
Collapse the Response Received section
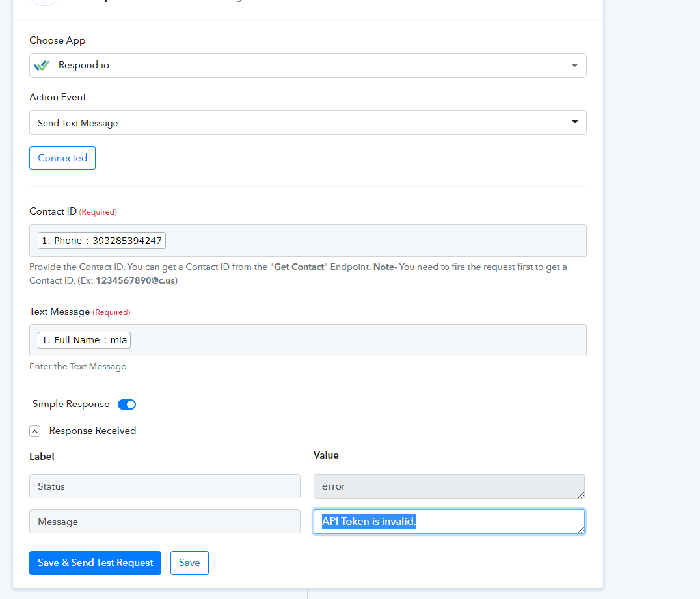35,431
